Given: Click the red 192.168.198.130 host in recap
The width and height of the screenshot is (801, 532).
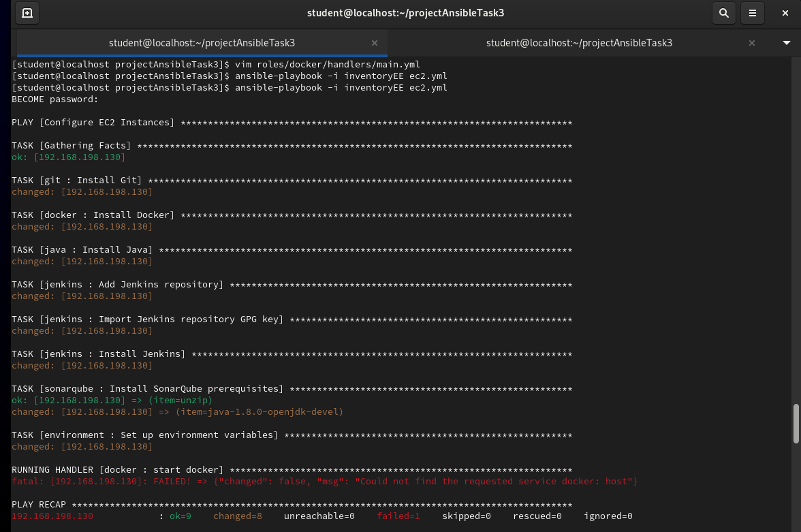Looking at the screenshot, I should click(52, 516).
